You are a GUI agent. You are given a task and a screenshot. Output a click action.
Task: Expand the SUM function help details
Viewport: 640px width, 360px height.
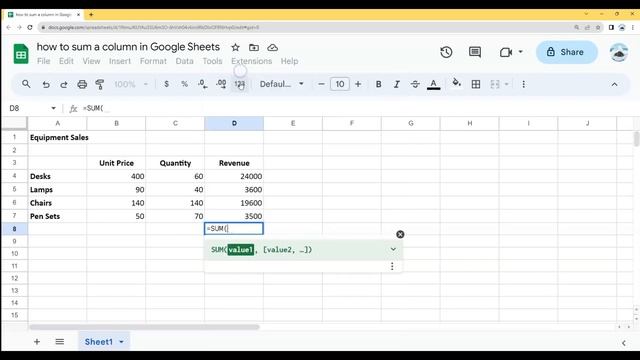point(393,249)
